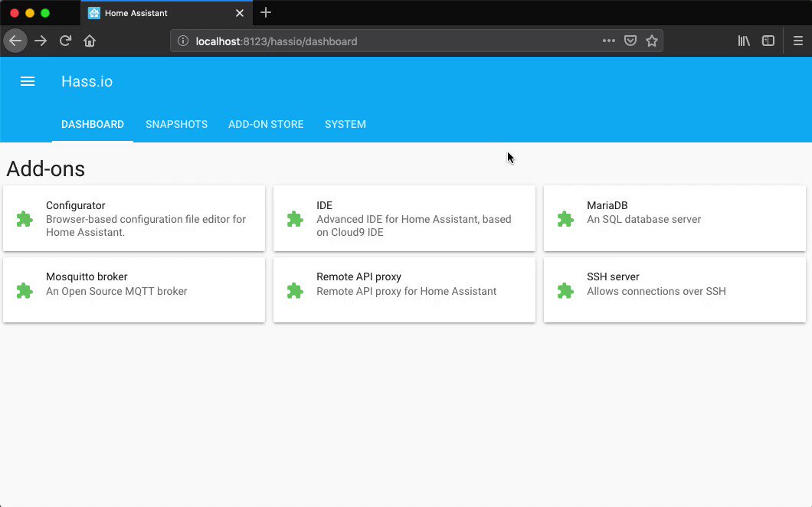Viewport: 812px width, 507px height.
Task: Open the Firefox library icon
Action: tap(744, 41)
